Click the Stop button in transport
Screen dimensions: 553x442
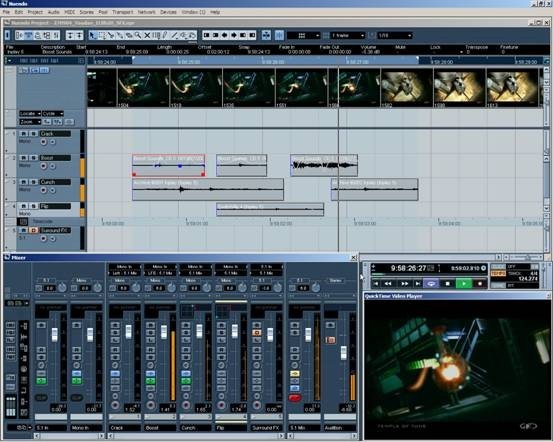(x=448, y=283)
